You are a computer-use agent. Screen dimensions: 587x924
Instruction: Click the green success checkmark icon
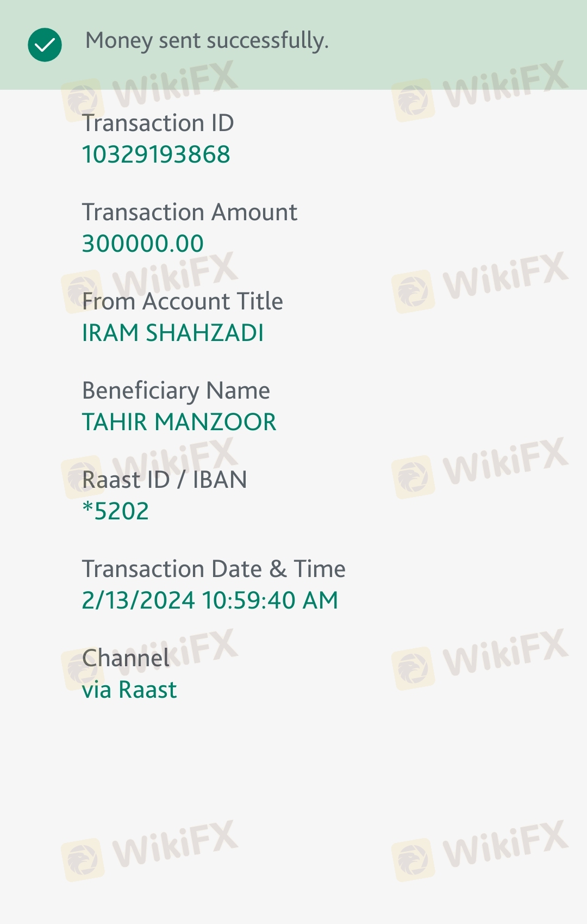click(x=45, y=45)
